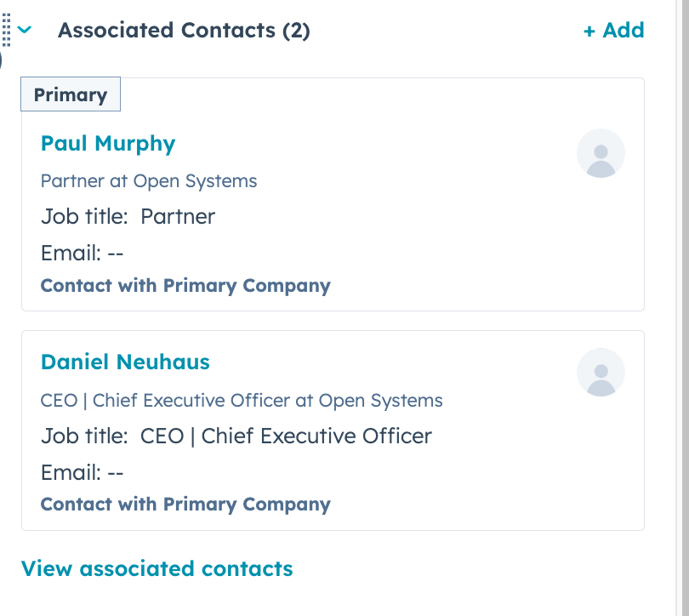Select Daniel Neuhaus's CEO at Open Systems subtitle
Image resolution: width=689 pixels, height=616 pixels.
(x=242, y=400)
